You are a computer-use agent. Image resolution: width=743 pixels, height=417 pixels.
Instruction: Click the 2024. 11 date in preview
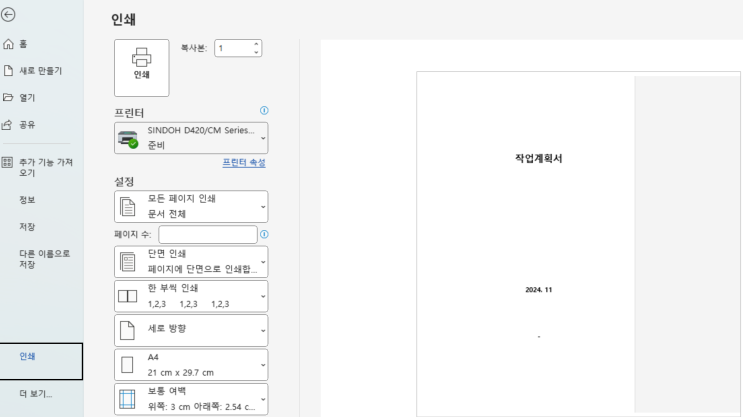[x=539, y=290]
